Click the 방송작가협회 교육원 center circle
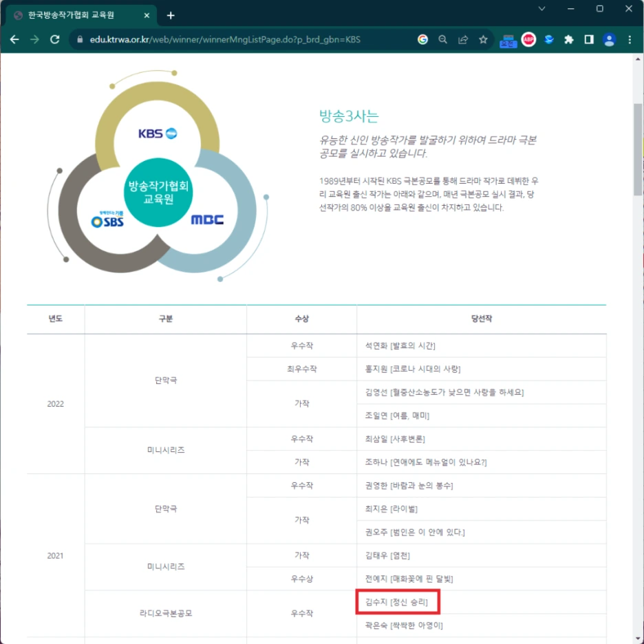 coord(158,192)
